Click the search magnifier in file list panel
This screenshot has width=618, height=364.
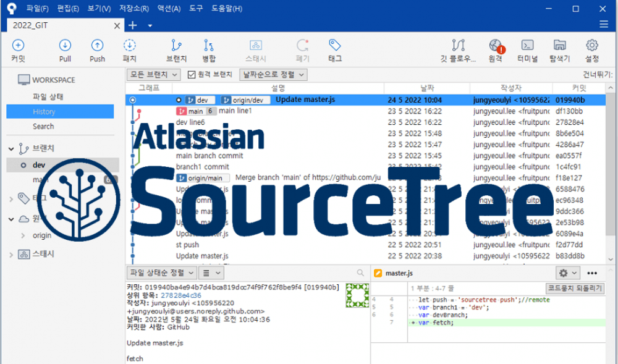[360, 273]
